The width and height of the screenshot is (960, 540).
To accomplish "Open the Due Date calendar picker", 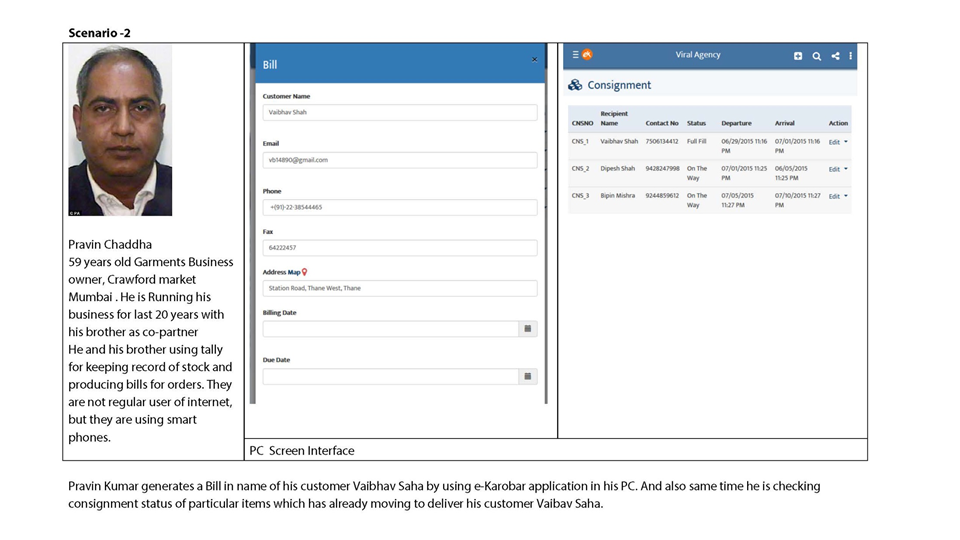I will point(528,377).
